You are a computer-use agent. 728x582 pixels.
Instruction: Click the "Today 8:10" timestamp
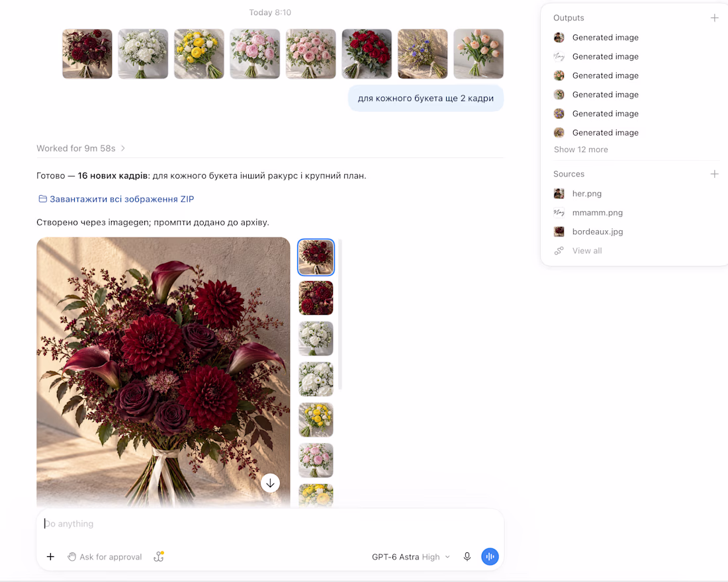(270, 13)
